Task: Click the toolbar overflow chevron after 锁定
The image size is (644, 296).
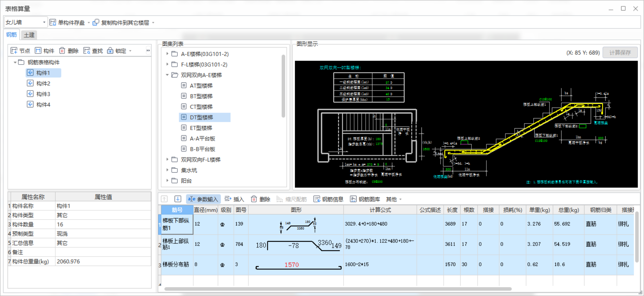Action: 148,51
